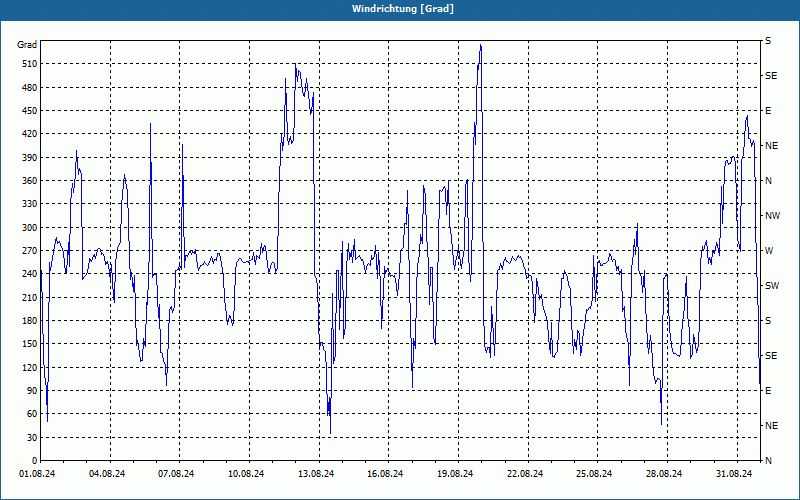Click the date label 31.08.24

point(734,474)
